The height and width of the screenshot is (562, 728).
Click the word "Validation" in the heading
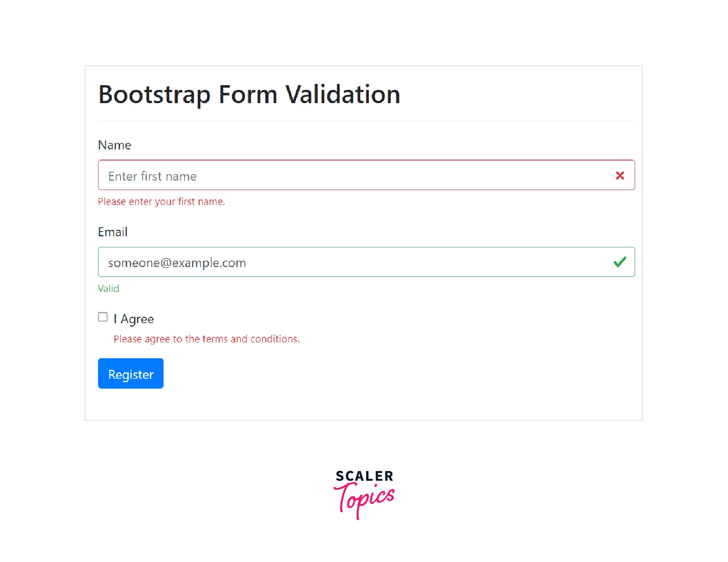pos(343,95)
